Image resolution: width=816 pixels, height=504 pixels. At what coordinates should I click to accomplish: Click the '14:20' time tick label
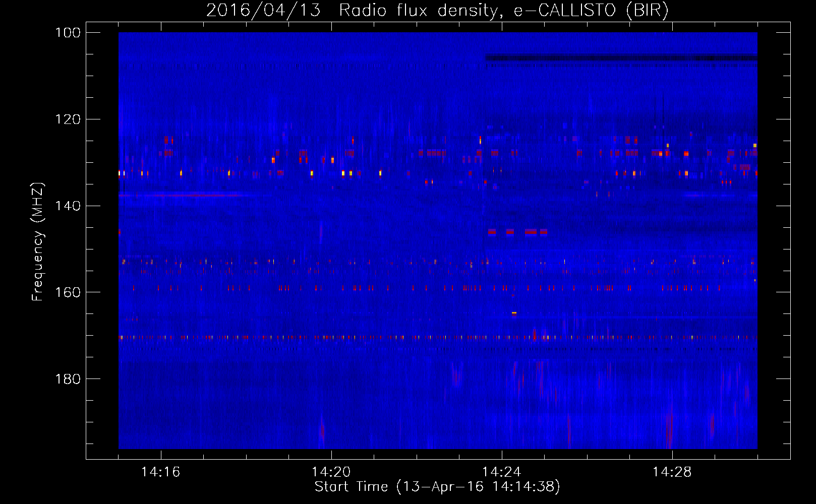pyautogui.click(x=331, y=472)
